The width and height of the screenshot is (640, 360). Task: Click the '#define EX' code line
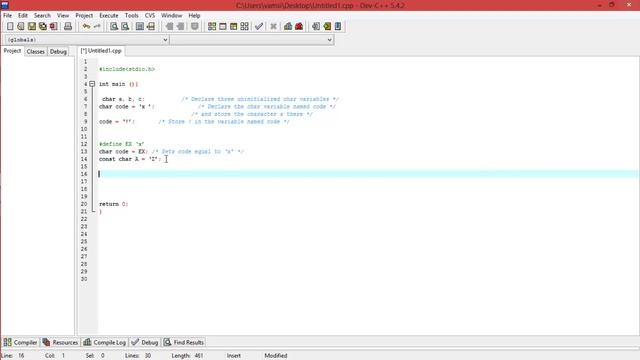[x=122, y=144]
